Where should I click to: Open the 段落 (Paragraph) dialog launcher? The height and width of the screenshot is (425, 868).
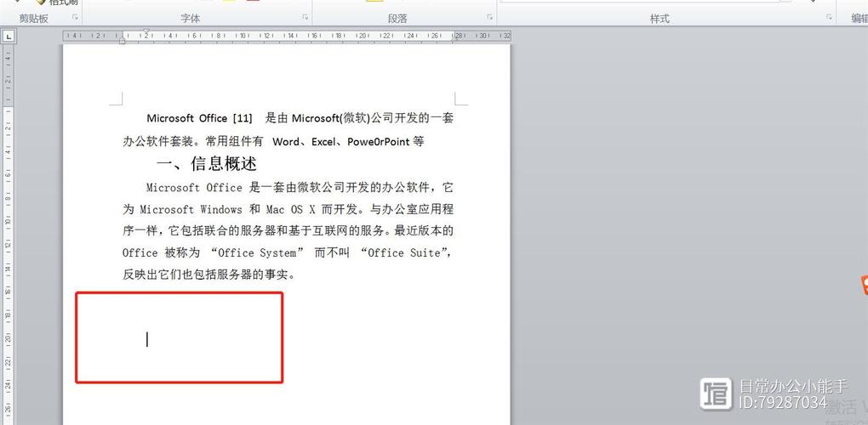490,17
